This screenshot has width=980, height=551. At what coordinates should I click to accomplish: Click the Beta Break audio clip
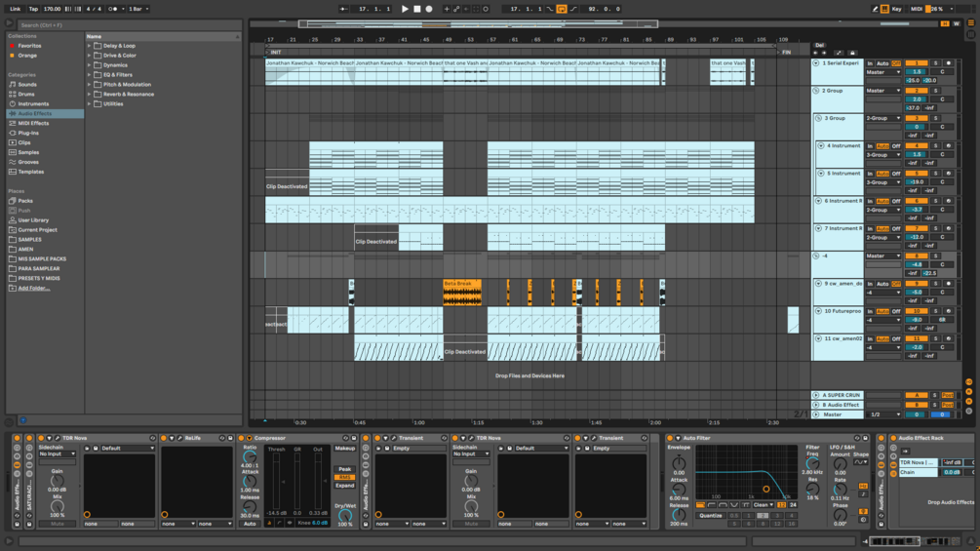(x=462, y=293)
